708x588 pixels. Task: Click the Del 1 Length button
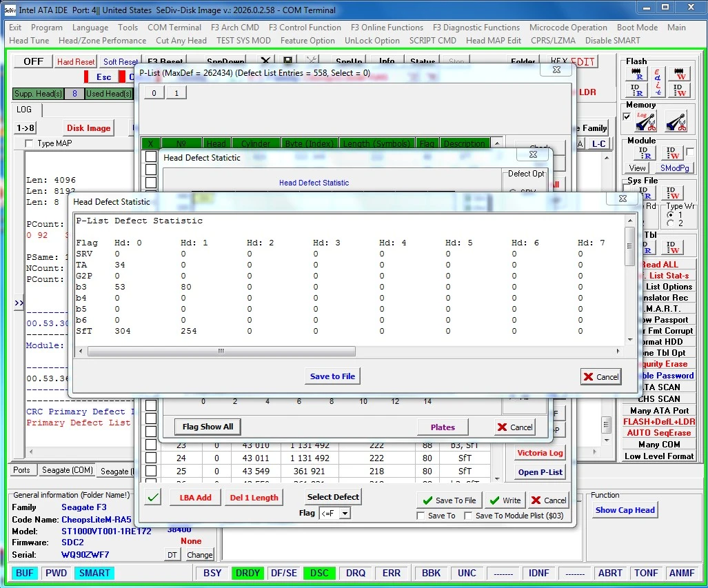click(254, 498)
